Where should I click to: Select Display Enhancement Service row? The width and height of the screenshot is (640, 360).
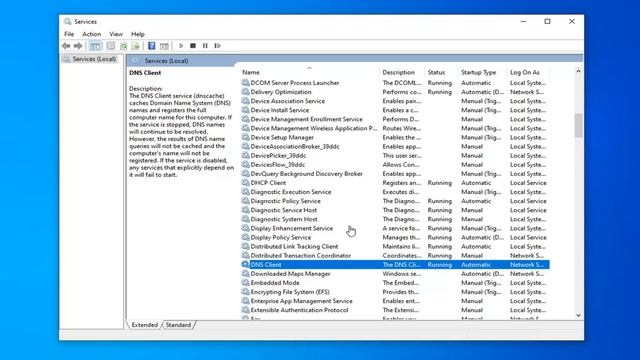[395, 228]
